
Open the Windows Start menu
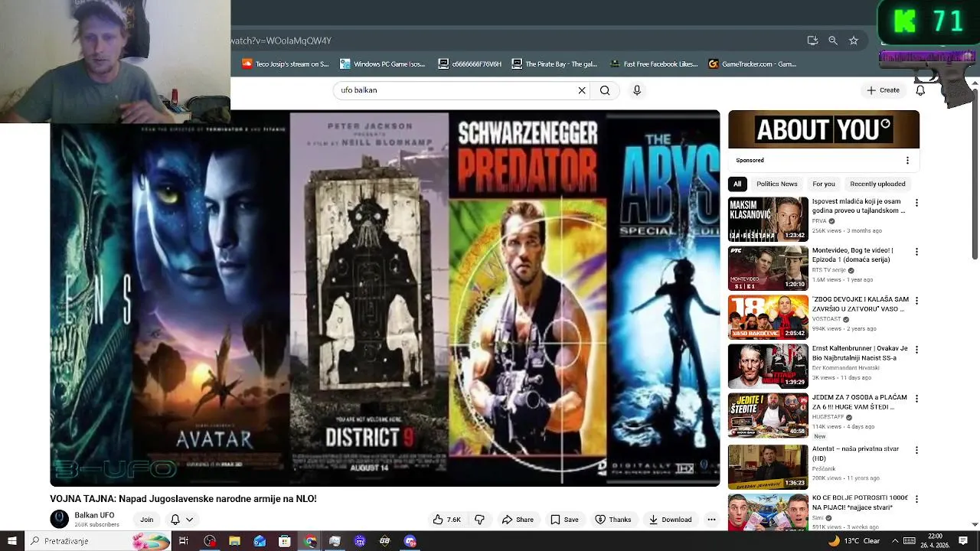[11, 541]
